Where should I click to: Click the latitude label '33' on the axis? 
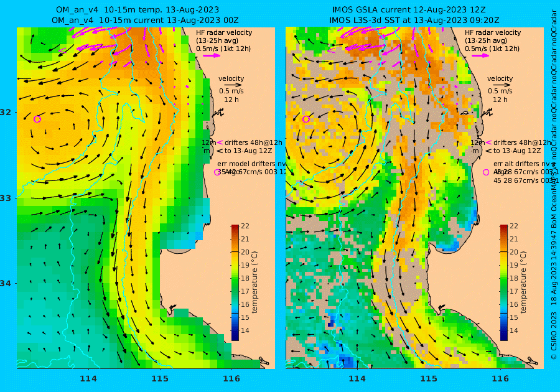pyautogui.click(x=6, y=198)
